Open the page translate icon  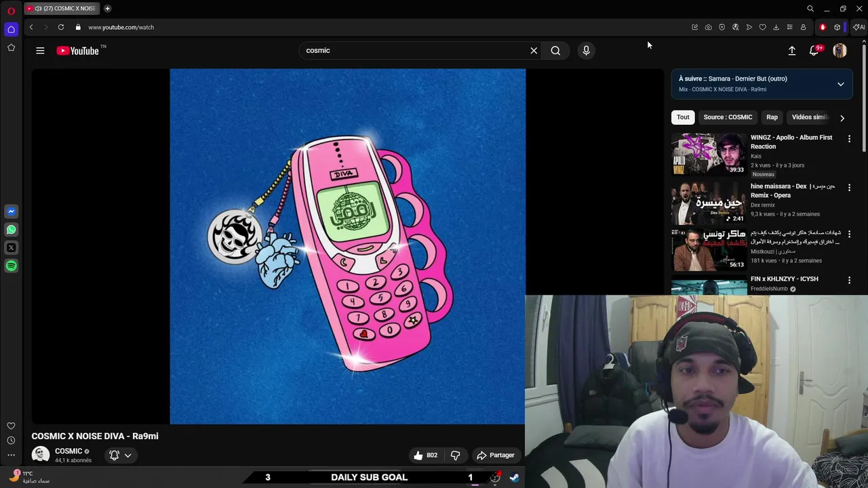click(735, 27)
